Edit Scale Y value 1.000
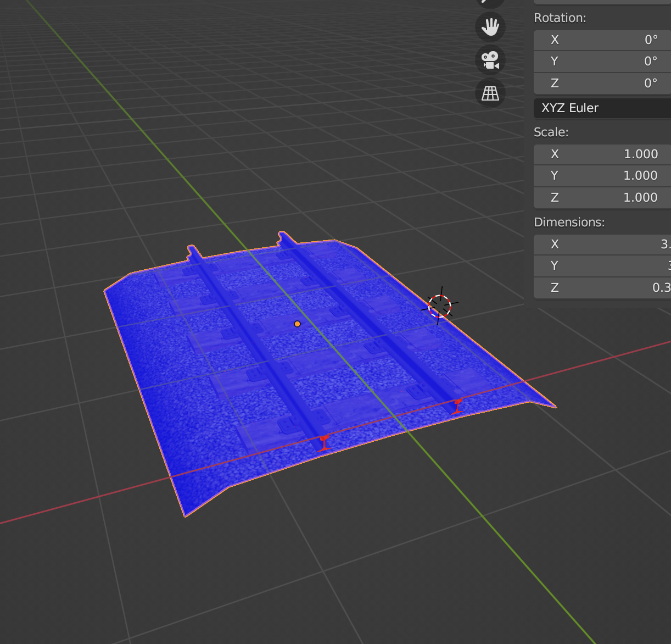 [x=602, y=176]
